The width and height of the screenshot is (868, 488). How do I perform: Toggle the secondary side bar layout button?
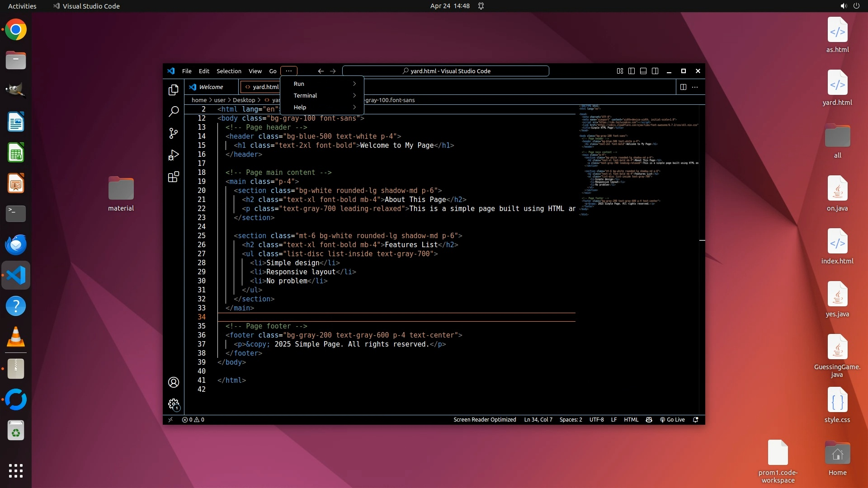655,71
